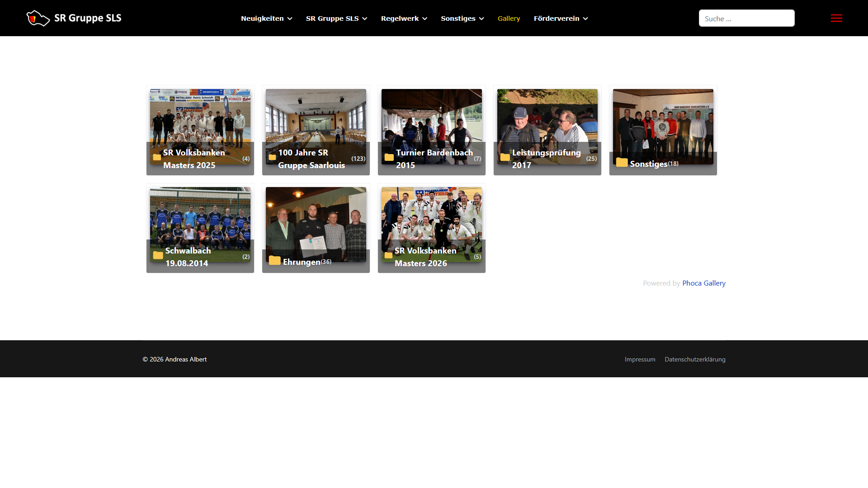
Task: Open the Impressum footer link
Action: tap(640, 359)
